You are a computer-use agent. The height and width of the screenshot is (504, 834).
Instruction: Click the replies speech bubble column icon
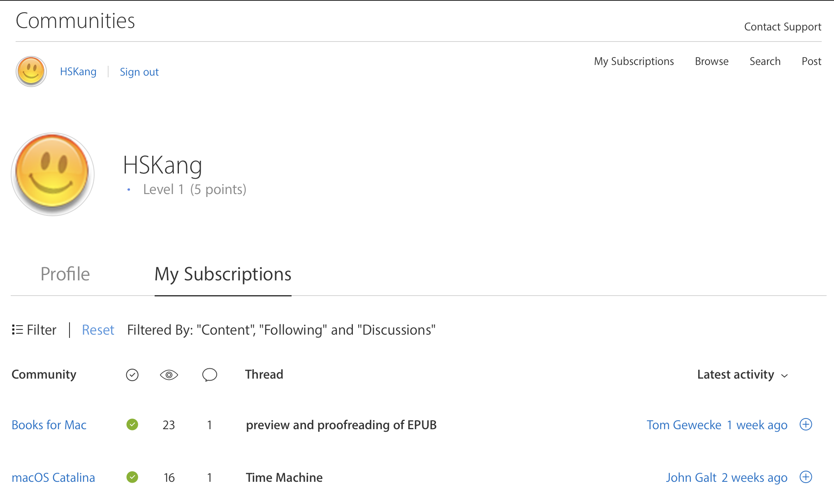(x=209, y=375)
